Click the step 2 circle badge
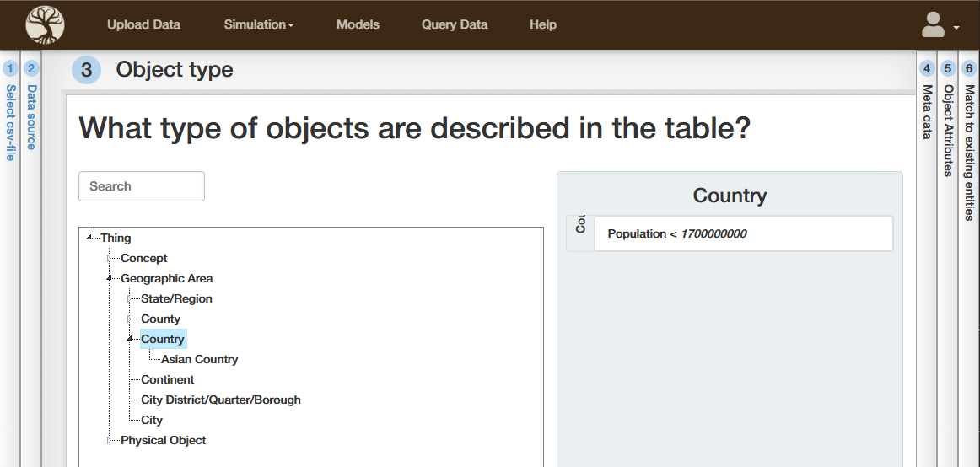 click(x=31, y=68)
